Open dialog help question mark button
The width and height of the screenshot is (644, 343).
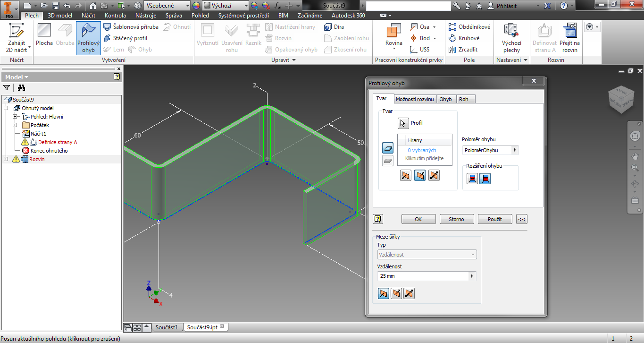377,219
